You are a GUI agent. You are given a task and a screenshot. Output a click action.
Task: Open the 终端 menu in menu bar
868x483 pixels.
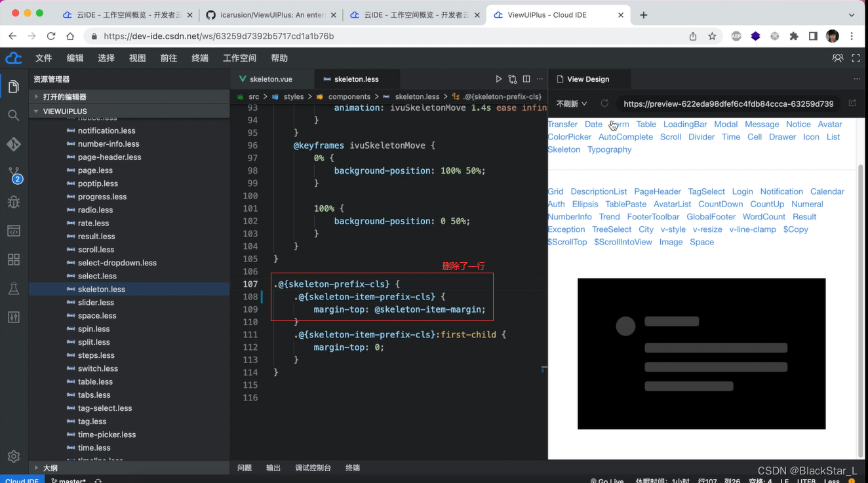200,58
